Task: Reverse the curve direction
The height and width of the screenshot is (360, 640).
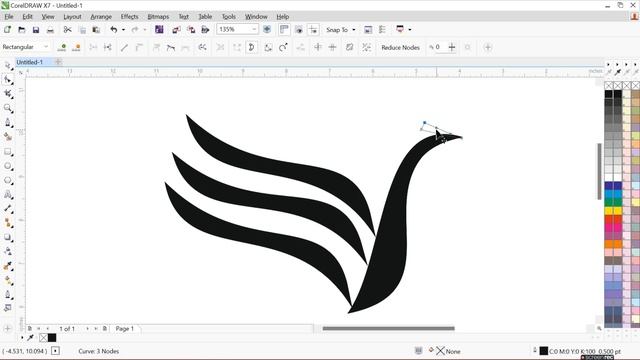Action: [x=202, y=47]
